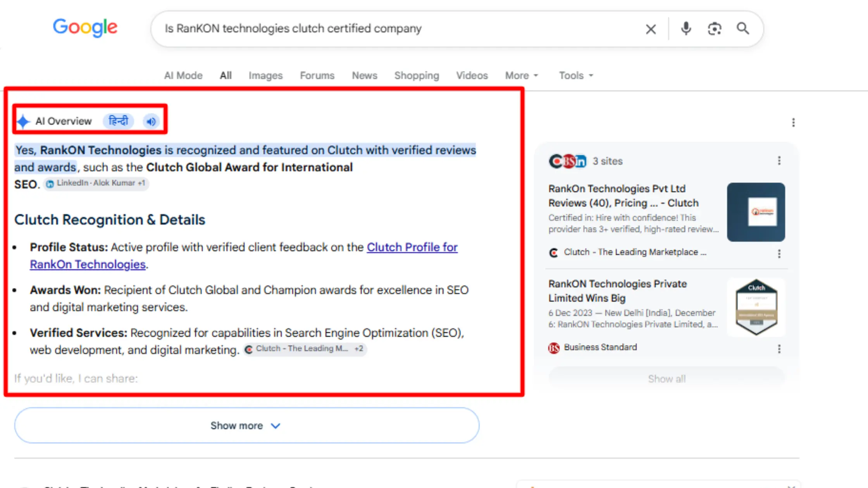Open three-dot menu for Business Standard source
This screenshot has height=488, width=868.
click(x=779, y=349)
